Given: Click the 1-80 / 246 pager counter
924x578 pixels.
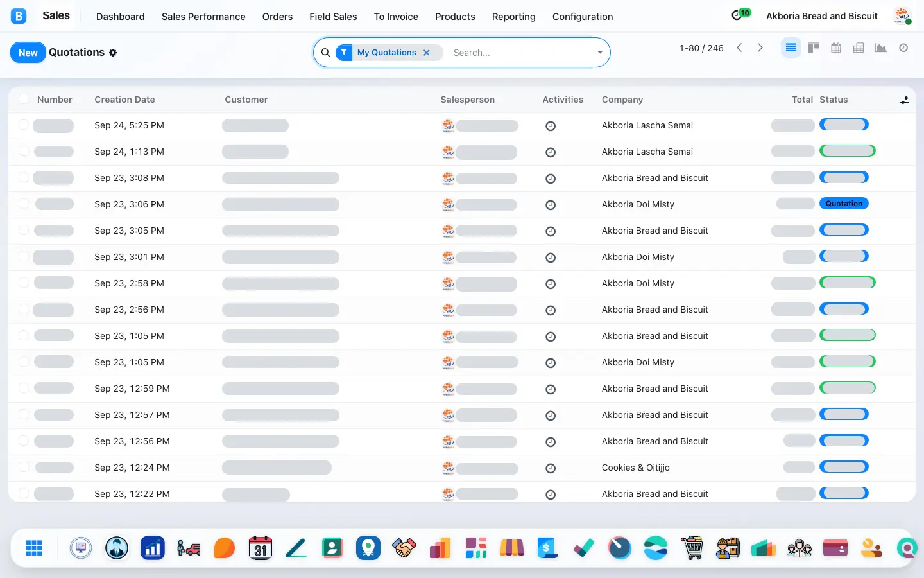Looking at the screenshot, I should (701, 48).
